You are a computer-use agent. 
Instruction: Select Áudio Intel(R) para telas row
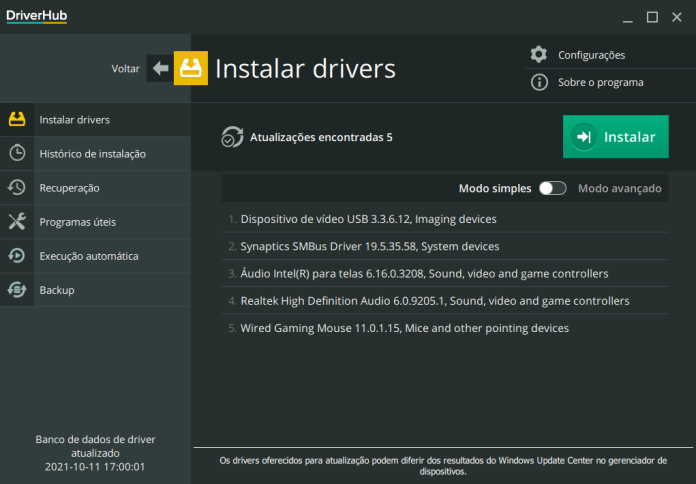445,274
